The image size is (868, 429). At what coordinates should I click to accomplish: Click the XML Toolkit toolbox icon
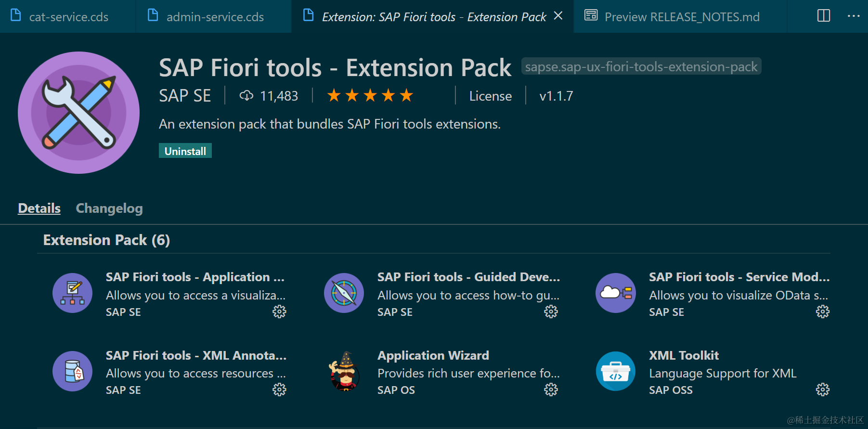tap(615, 371)
